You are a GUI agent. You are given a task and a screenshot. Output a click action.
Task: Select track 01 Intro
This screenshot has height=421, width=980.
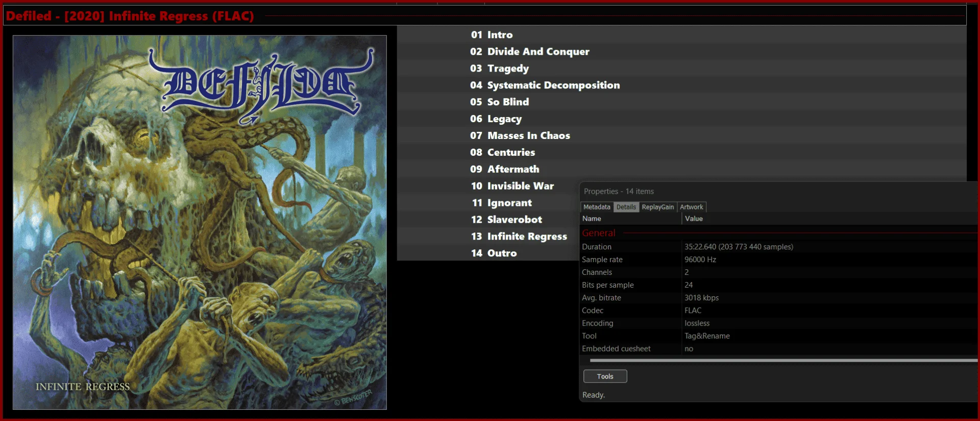point(682,35)
